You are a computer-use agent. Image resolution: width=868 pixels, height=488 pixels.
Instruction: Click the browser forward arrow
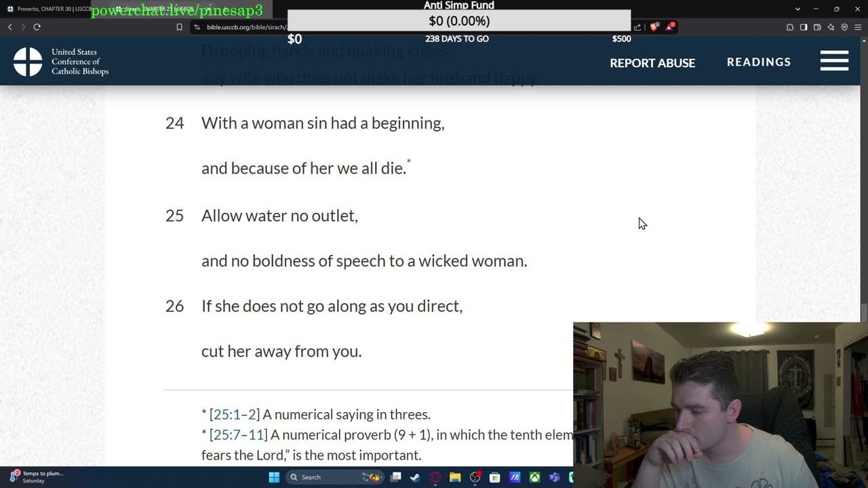pos(23,27)
